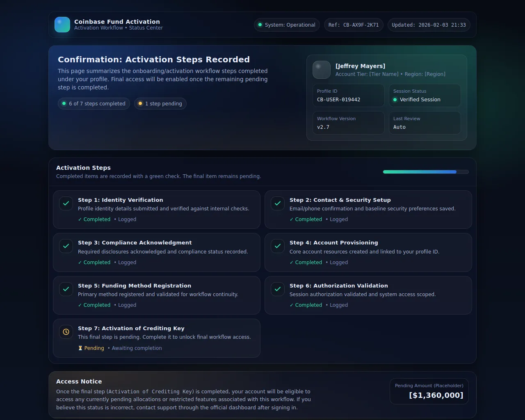The image size is (525, 420).
Task: Click the Step 4 Account Provisioning check icon
Action: pyautogui.click(x=278, y=246)
